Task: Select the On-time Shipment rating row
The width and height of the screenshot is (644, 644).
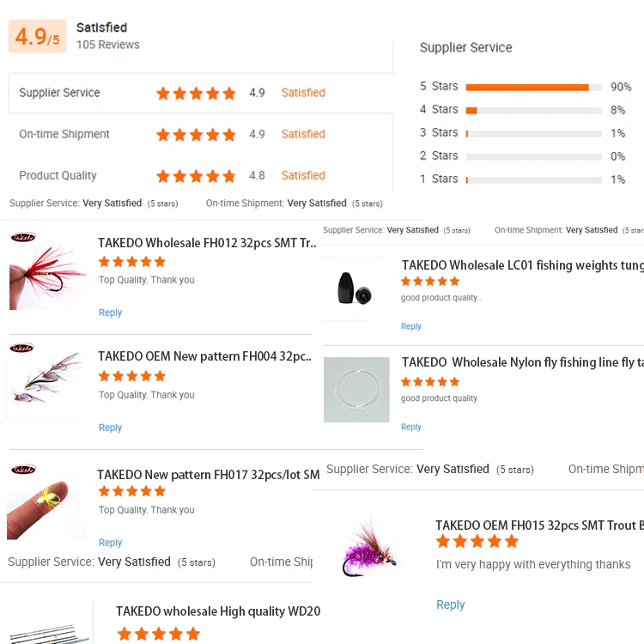Action: 200,135
